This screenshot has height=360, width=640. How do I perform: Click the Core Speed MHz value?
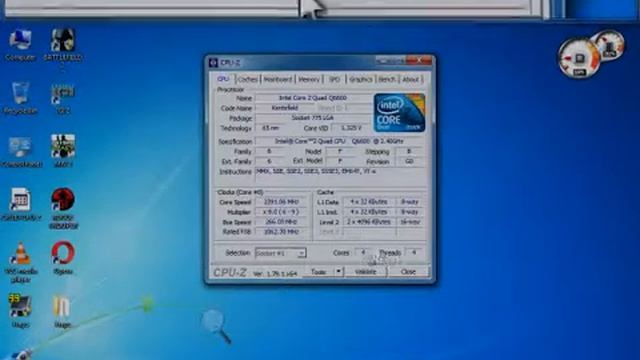(281, 202)
